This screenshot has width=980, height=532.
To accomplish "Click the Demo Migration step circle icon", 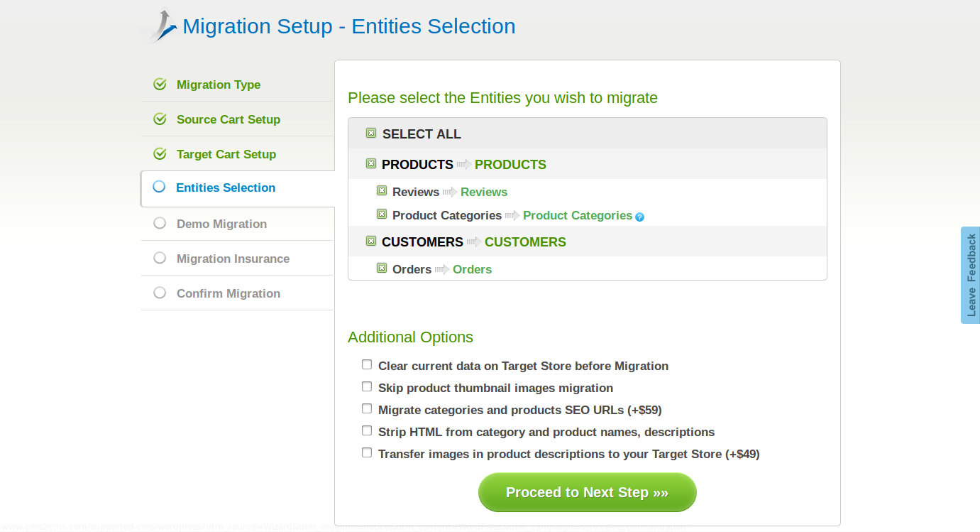I will [160, 223].
